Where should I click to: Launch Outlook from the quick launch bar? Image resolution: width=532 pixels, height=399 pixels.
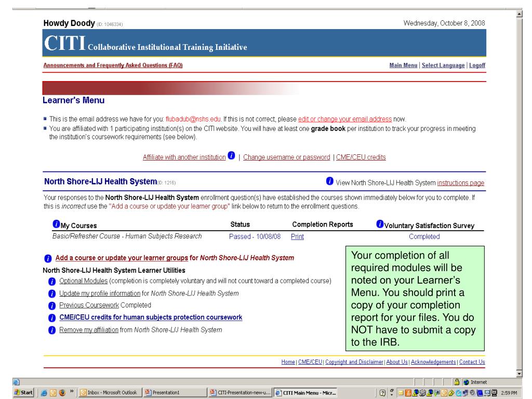tap(53, 393)
